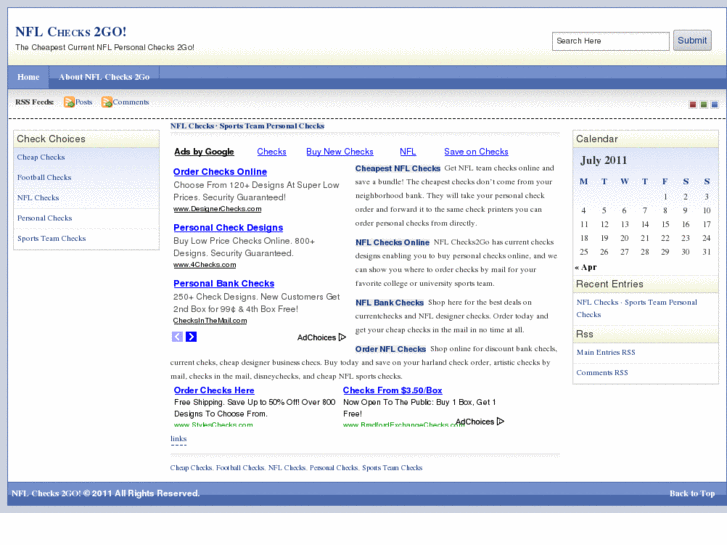
Task: Click day 15 in the calendar
Action: (x=665, y=224)
